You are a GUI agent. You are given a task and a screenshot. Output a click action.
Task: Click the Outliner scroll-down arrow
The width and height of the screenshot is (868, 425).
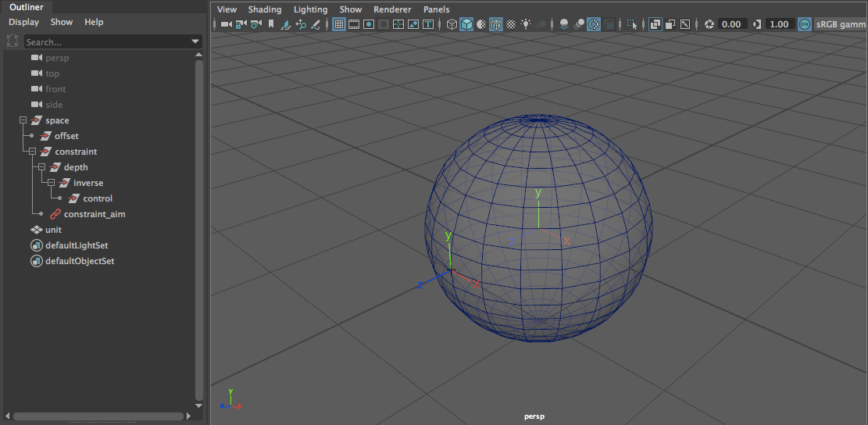click(x=199, y=405)
